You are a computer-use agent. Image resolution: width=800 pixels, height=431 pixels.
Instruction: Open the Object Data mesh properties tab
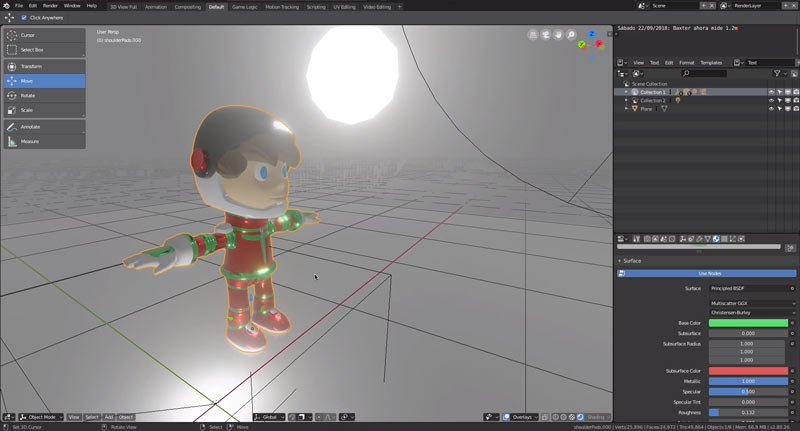tap(708, 239)
